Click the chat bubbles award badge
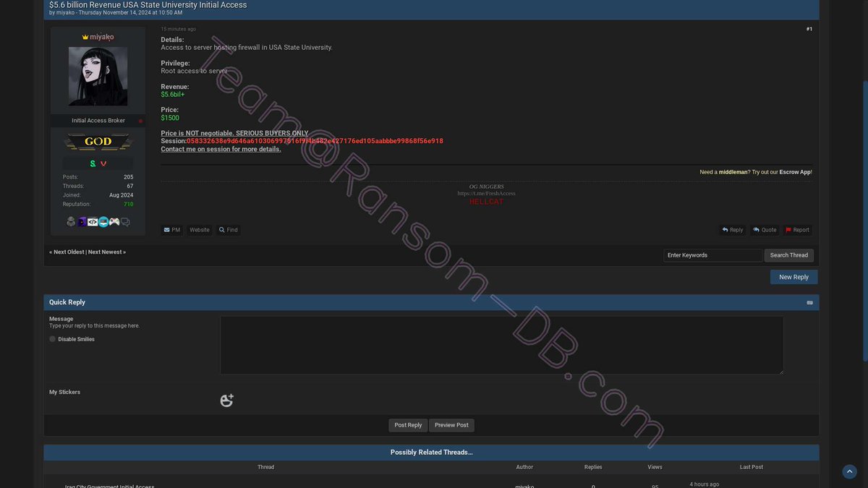 [x=125, y=222]
